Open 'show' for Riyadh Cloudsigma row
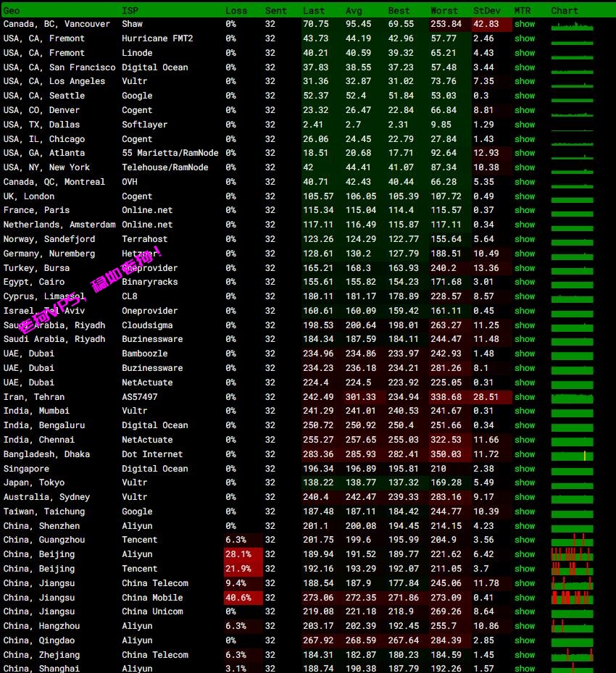This screenshot has width=616, height=673. (525, 325)
